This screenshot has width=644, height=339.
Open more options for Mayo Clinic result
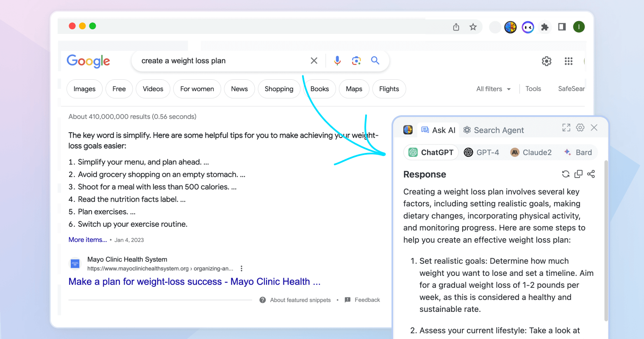pyautogui.click(x=241, y=268)
